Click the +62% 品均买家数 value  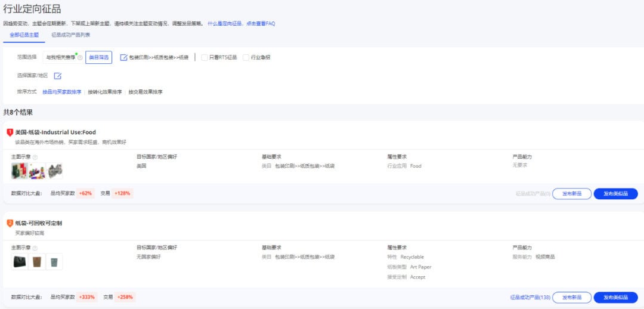pos(86,193)
